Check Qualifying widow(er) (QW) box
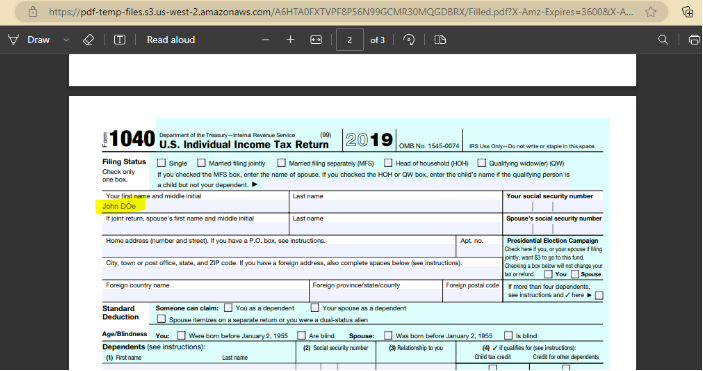The height and width of the screenshot is (371, 703). [481, 163]
